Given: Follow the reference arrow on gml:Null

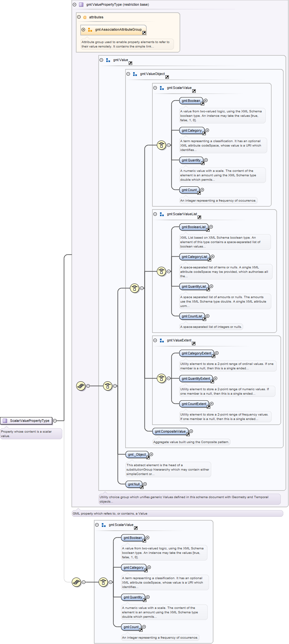Looking at the screenshot, I should pos(142,487).
